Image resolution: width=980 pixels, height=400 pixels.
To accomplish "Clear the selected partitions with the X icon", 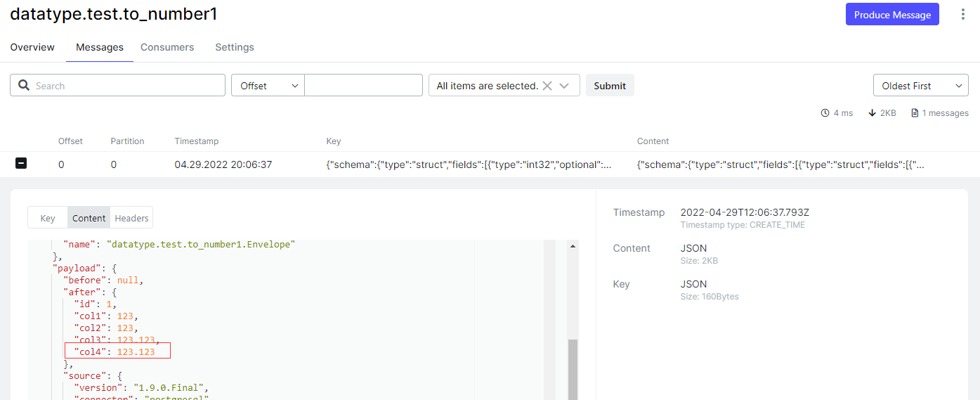I will pyautogui.click(x=547, y=86).
